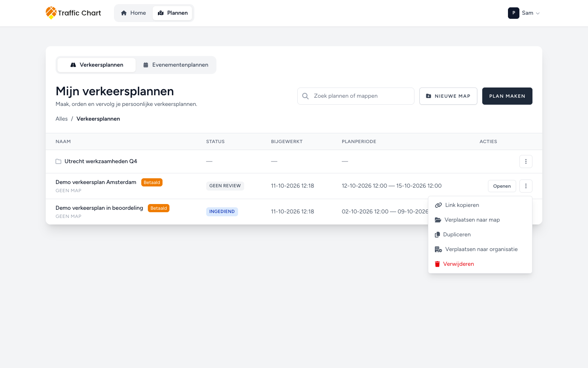Image resolution: width=588 pixels, height=368 pixels.
Task: Click the Ingediend status badge
Action: click(x=222, y=212)
